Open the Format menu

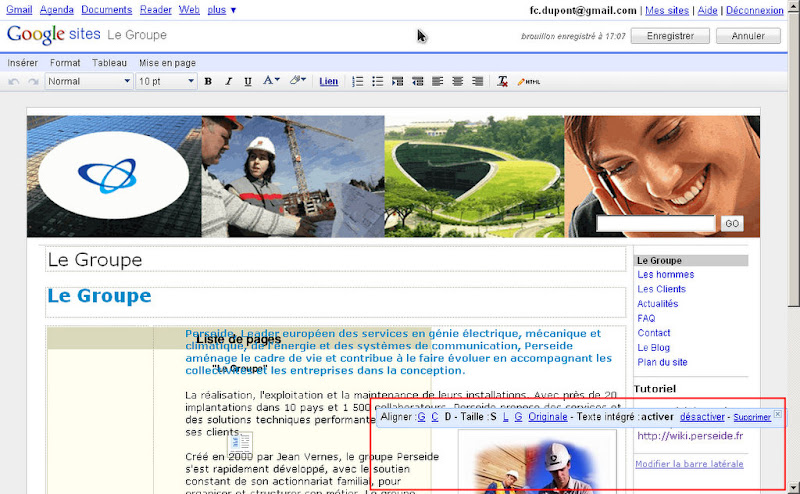[65, 63]
